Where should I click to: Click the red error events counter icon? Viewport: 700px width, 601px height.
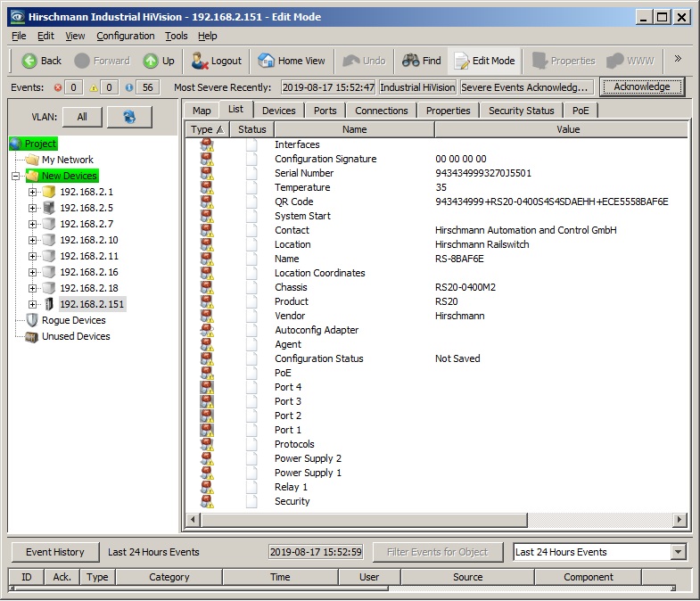[x=59, y=87]
